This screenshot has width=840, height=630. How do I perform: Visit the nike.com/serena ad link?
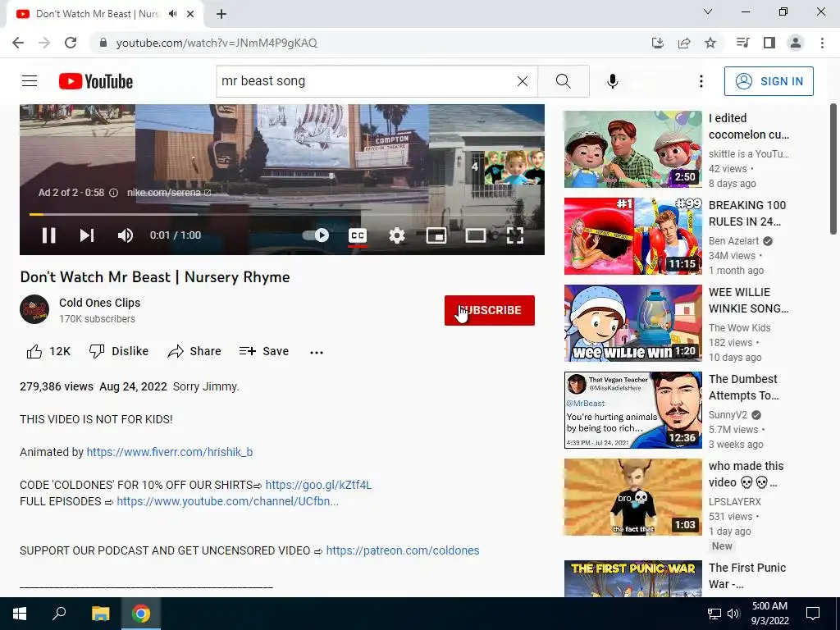point(169,193)
